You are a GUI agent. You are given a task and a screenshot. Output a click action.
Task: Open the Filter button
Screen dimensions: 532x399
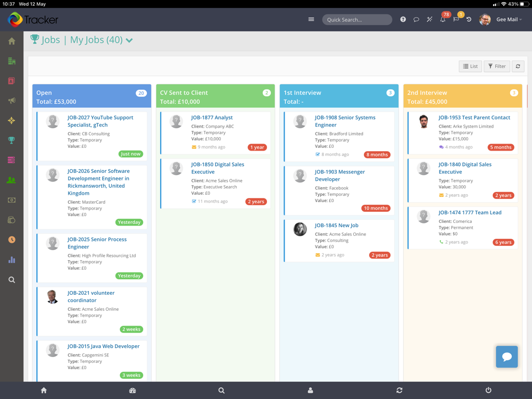pos(497,66)
